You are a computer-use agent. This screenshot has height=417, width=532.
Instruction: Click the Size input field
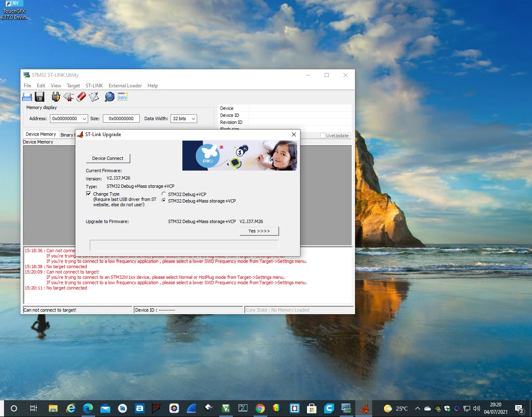[x=121, y=118]
